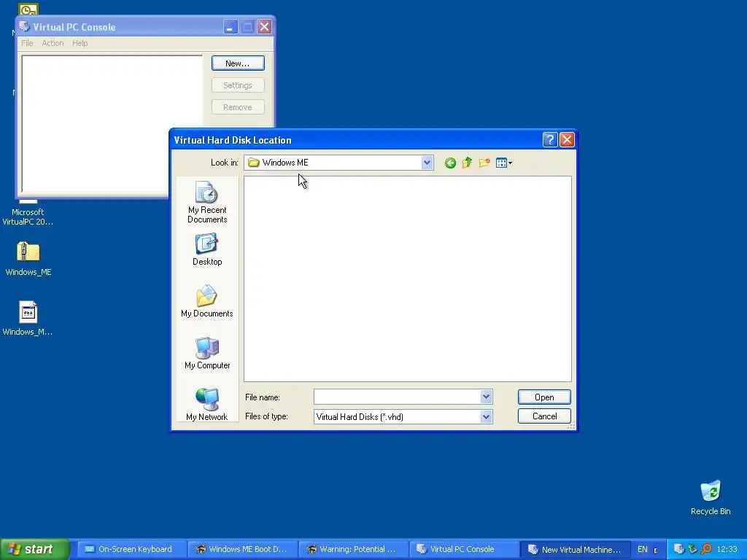
Task: Go back using the green Back arrow icon
Action: [x=450, y=163]
